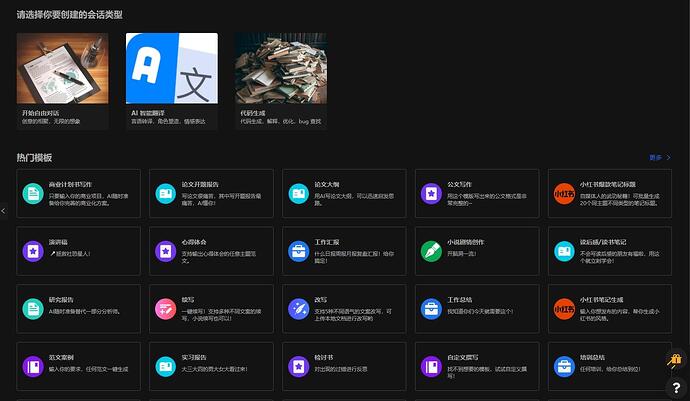
Task: Open the help question mark button
Action: tap(676, 386)
